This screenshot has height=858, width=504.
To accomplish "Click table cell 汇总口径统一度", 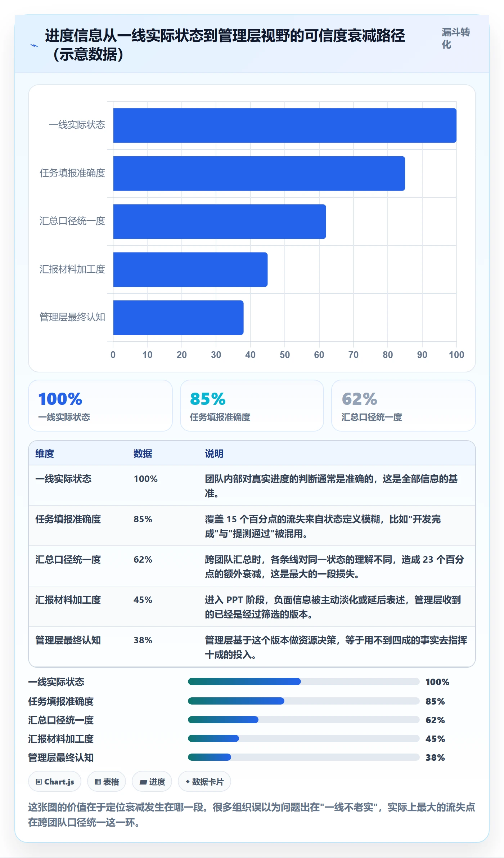I will click(x=68, y=559).
